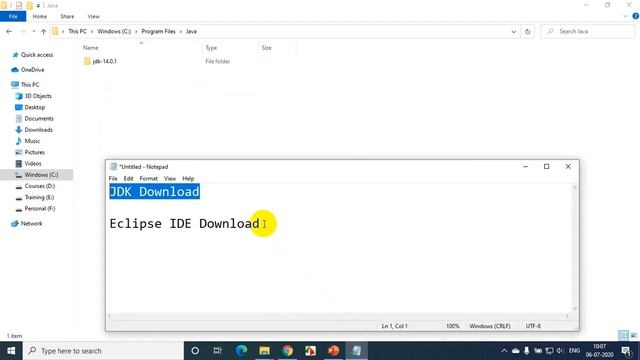Open the Pictures folder in sidebar
This screenshot has height=360, width=640.
tap(30, 152)
